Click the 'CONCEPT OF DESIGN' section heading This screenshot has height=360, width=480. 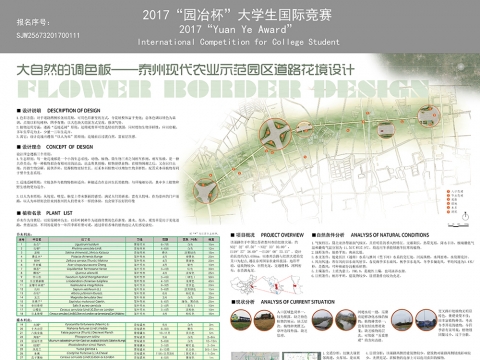(69, 147)
